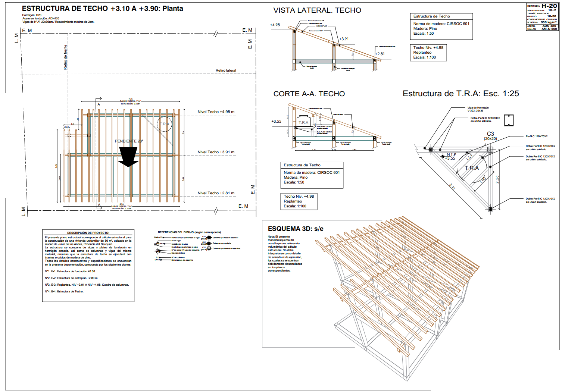Click the "Nivel Techo +2.81 m" label
562x392 pixels.
(x=216, y=193)
